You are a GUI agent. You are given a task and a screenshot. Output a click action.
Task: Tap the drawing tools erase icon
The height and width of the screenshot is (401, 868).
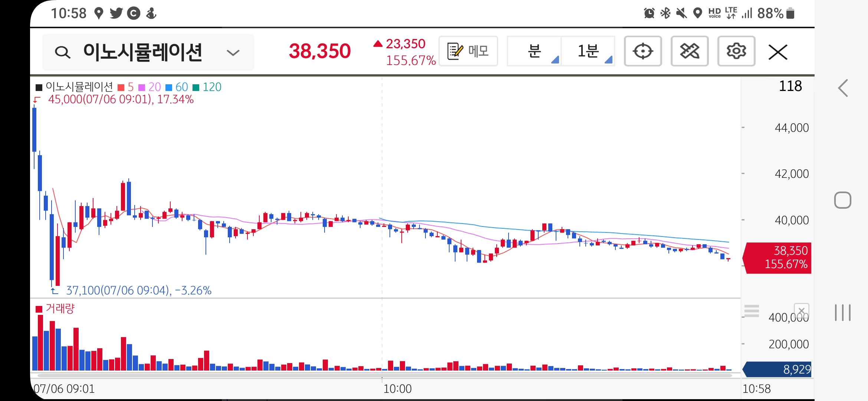689,51
